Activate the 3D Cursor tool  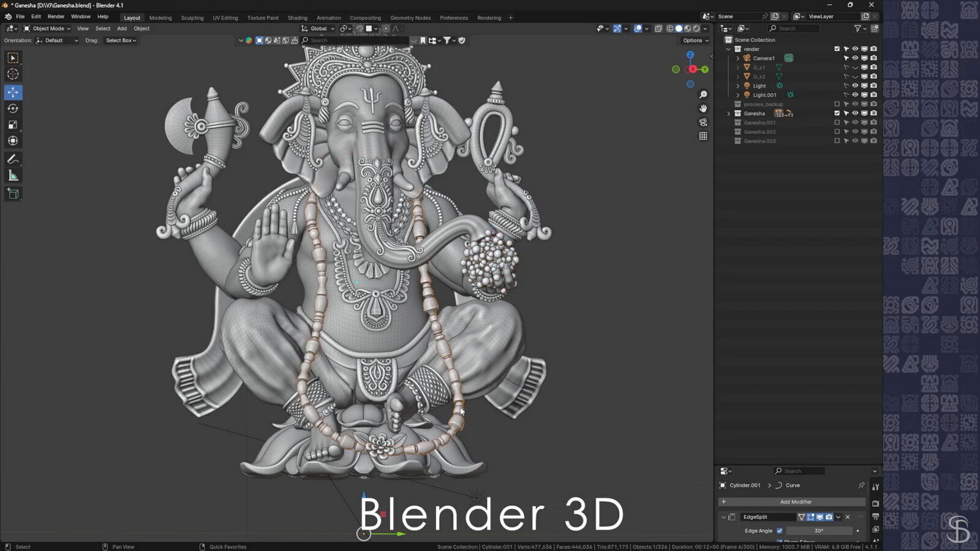click(13, 74)
